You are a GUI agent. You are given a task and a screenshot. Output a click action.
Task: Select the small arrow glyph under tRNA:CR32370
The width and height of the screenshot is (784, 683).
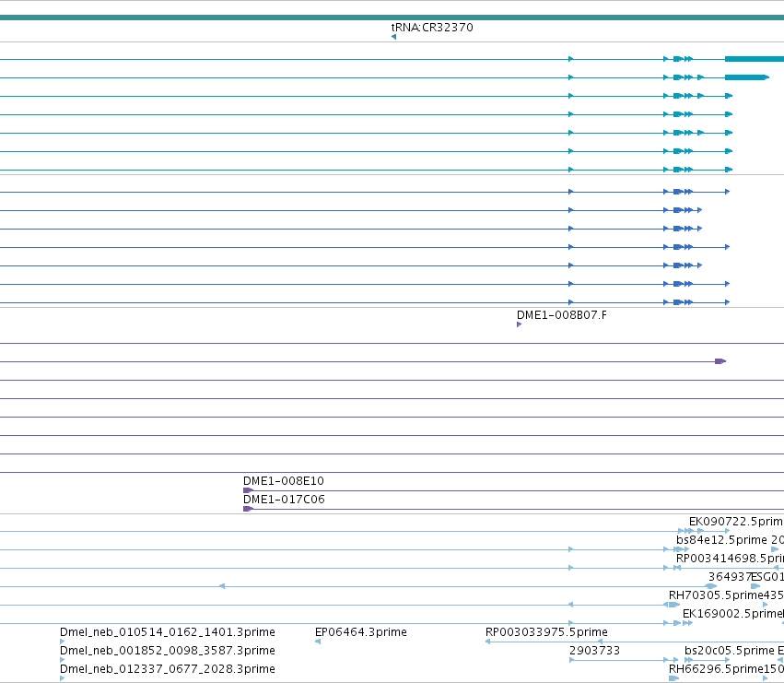point(394,37)
